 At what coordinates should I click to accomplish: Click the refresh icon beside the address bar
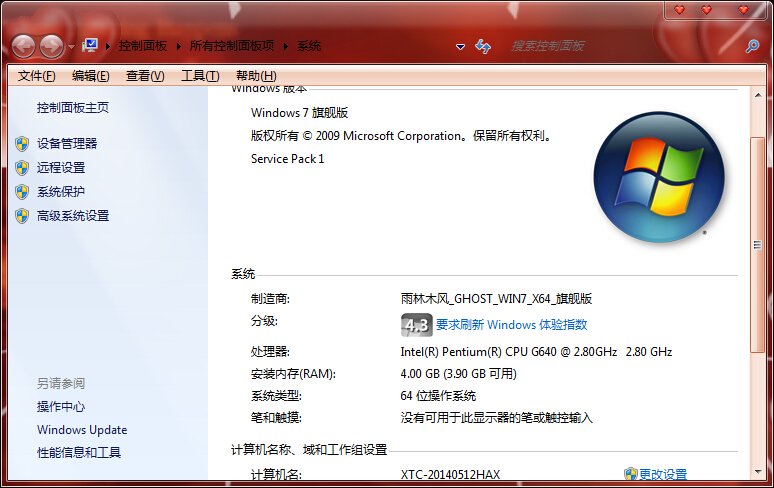(x=483, y=46)
